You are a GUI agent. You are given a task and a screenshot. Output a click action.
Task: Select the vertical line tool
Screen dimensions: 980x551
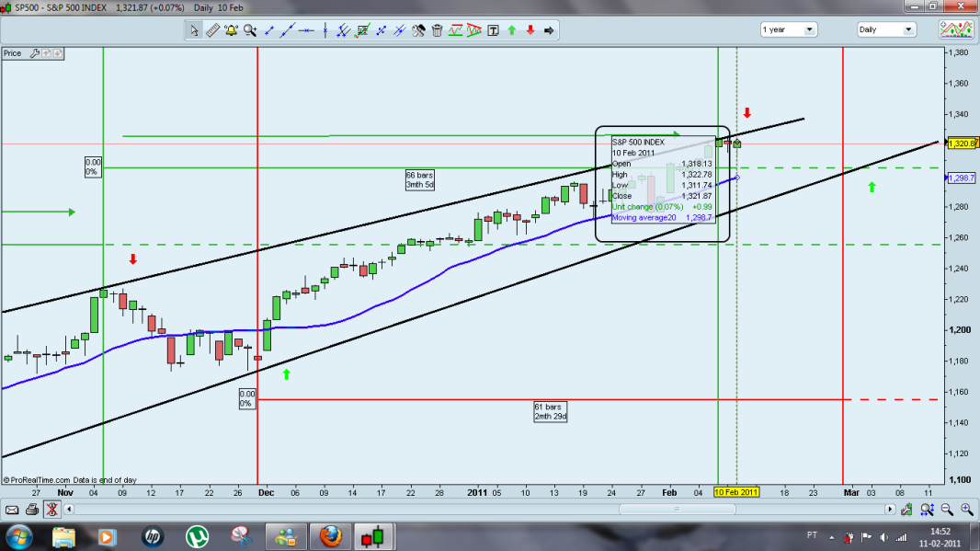pyautogui.click(x=325, y=30)
